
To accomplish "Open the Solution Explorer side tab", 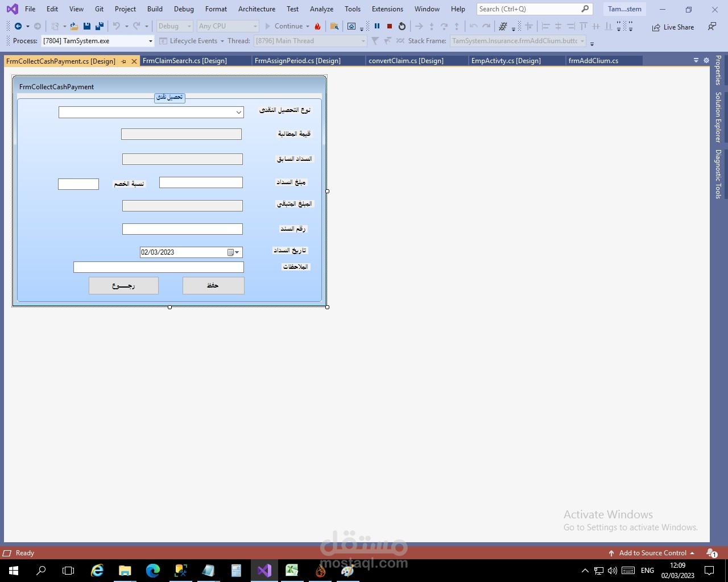I will pyautogui.click(x=718, y=117).
